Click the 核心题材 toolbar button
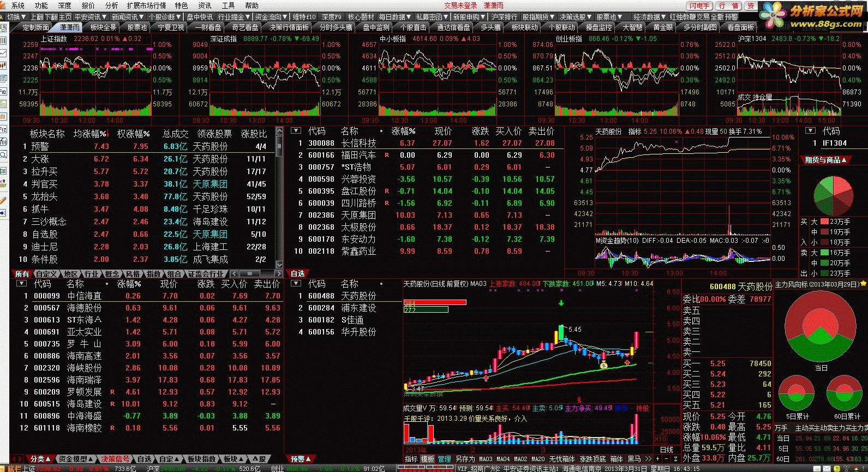 click(361, 17)
